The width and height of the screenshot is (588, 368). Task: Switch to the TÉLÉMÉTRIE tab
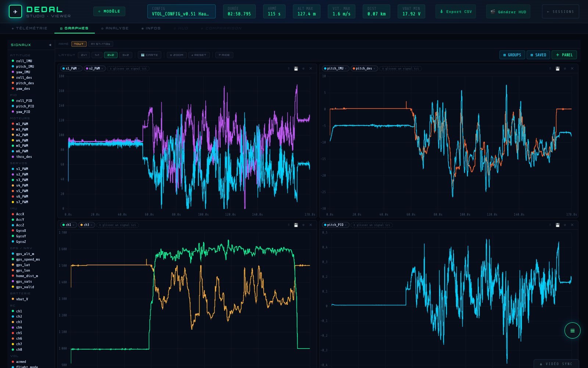point(29,28)
